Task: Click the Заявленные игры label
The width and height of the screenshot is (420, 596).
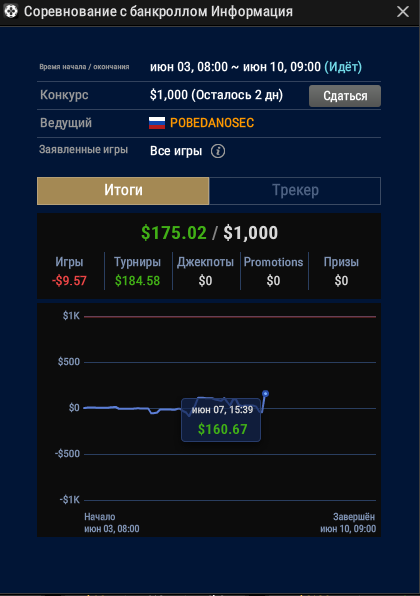Action: 83,150
